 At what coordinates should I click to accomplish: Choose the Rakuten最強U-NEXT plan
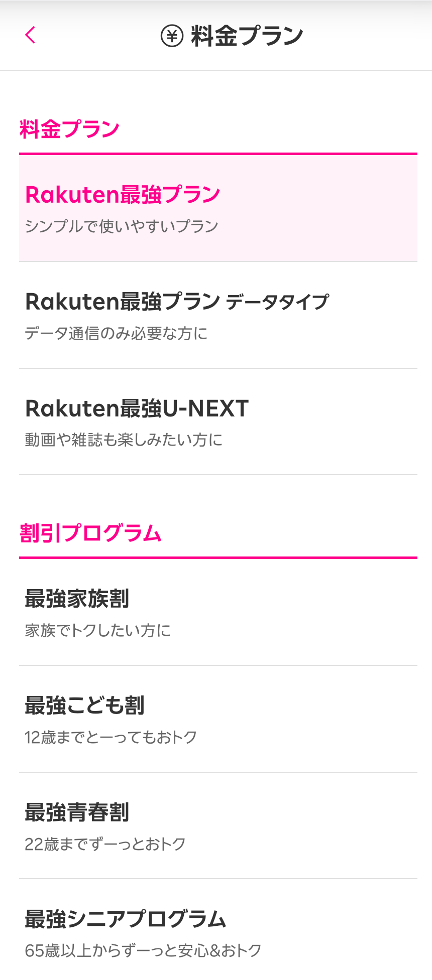coord(137,408)
